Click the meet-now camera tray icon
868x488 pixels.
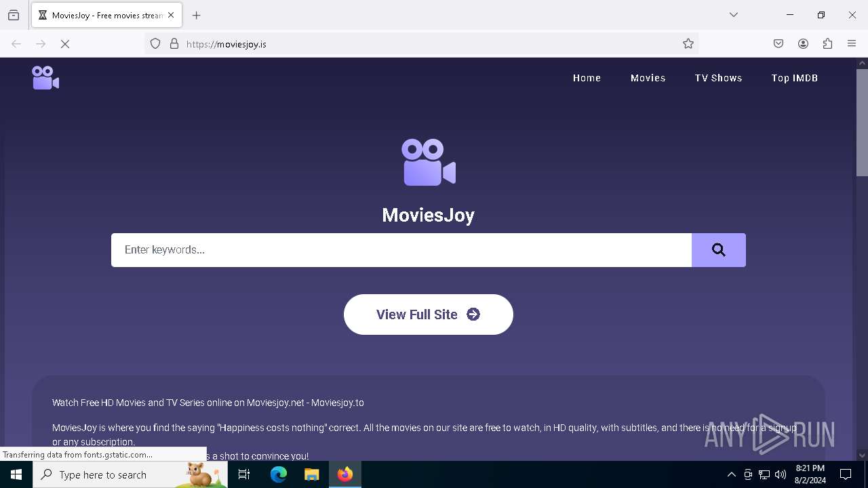(x=748, y=474)
